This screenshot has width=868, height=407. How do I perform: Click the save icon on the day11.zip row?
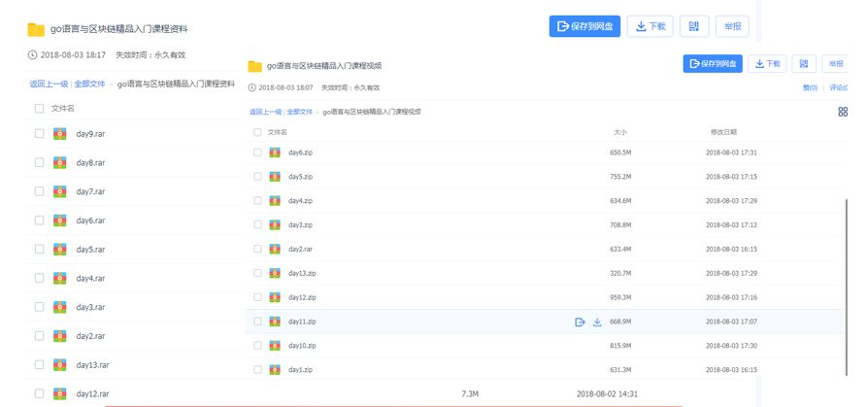pyautogui.click(x=580, y=322)
